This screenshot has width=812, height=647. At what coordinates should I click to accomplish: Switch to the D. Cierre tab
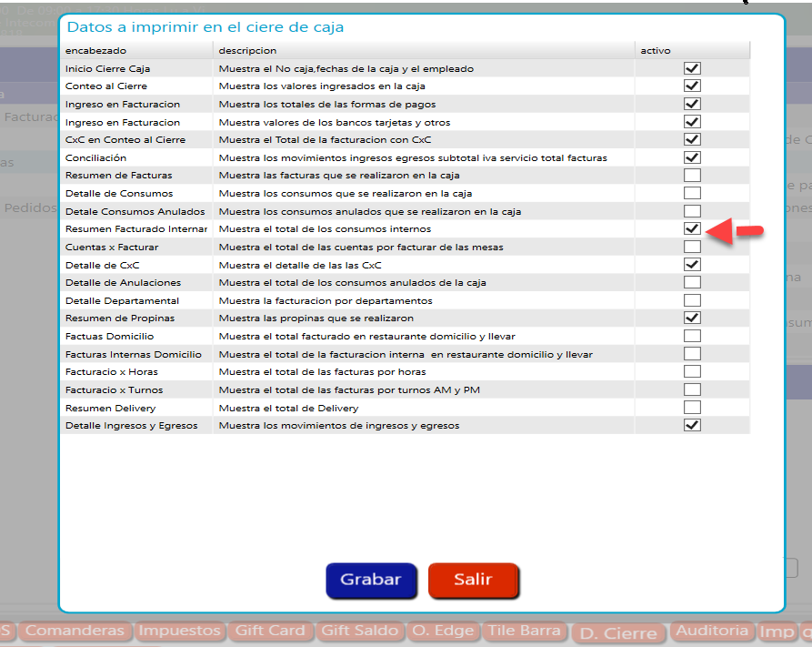pyautogui.click(x=618, y=633)
